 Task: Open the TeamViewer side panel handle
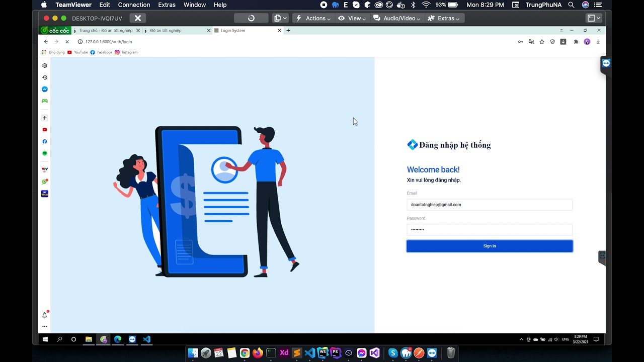pyautogui.click(x=606, y=63)
